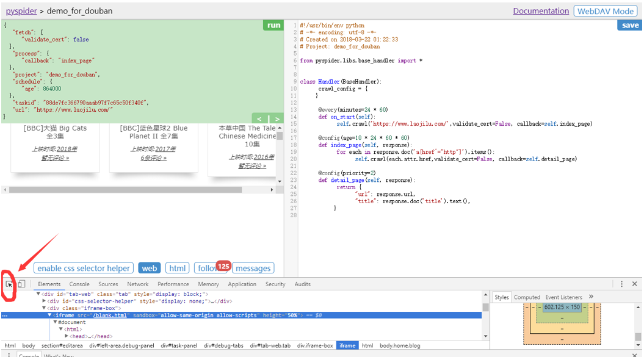This screenshot has height=357, width=644.
Task: Collapse the iframe element node
Action: pyautogui.click(x=51, y=315)
